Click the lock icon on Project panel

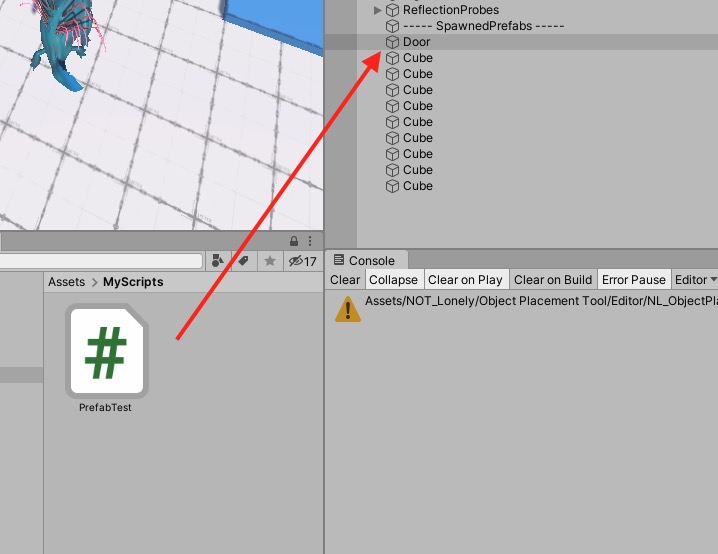coord(294,241)
